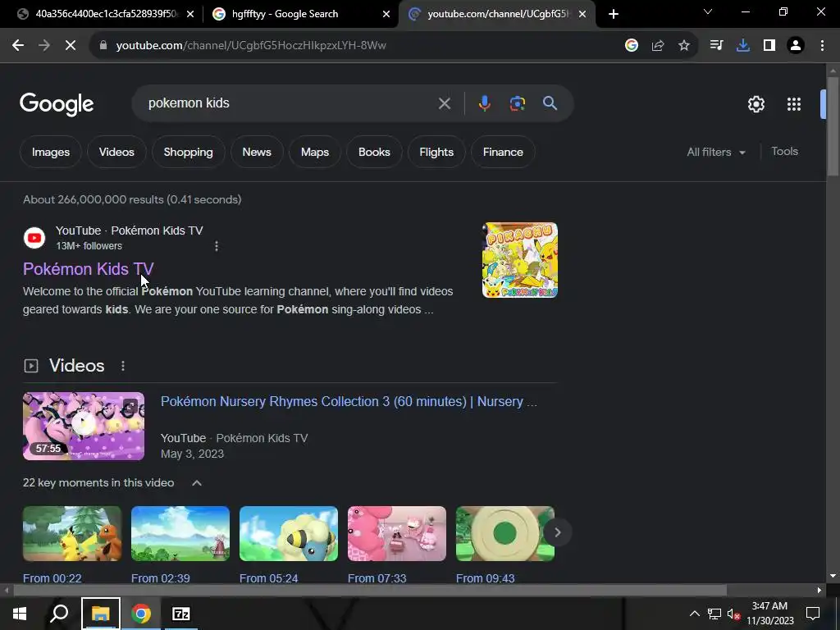This screenshot has height=630, width=840.
Task: Click the pokemon kids search field
Action: 290,103
